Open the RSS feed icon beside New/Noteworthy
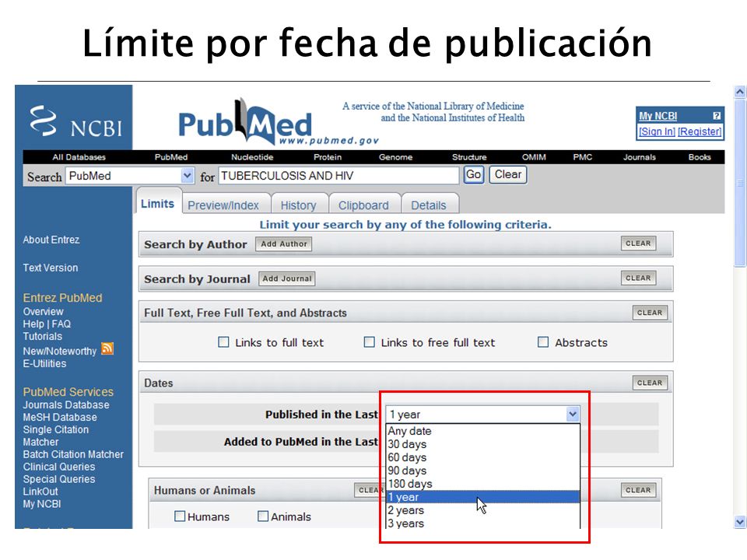 click(107, 348)
